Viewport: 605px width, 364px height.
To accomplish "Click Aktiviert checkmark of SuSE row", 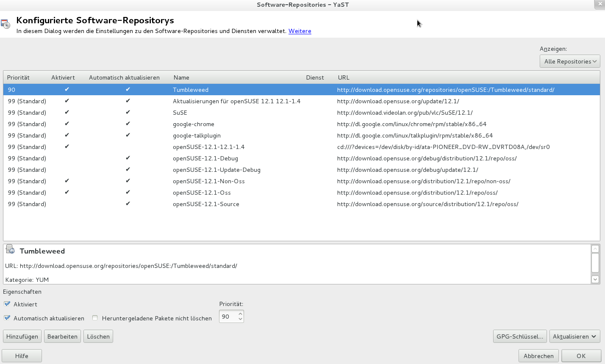I will pos(67,113).
